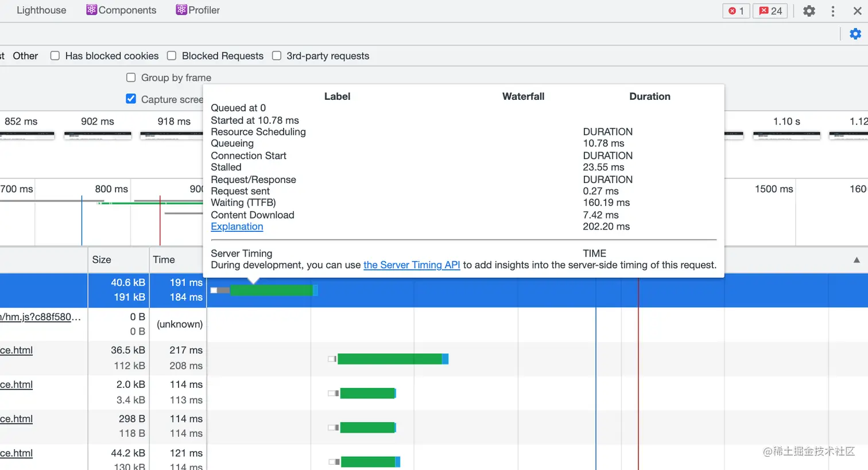Viewport: 868px width, 470px height.
Task: Enable Group by frame checkbox
Action: [x=131, y=77]
